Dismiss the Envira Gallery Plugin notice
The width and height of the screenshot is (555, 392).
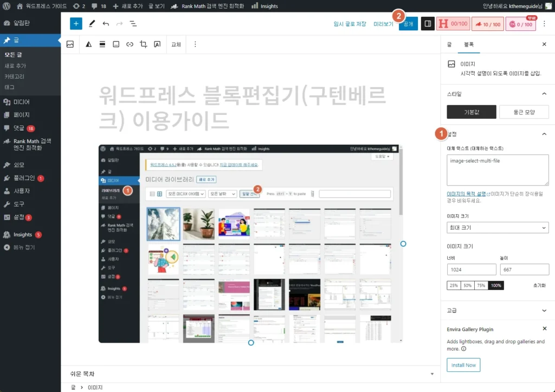(544, 329)
